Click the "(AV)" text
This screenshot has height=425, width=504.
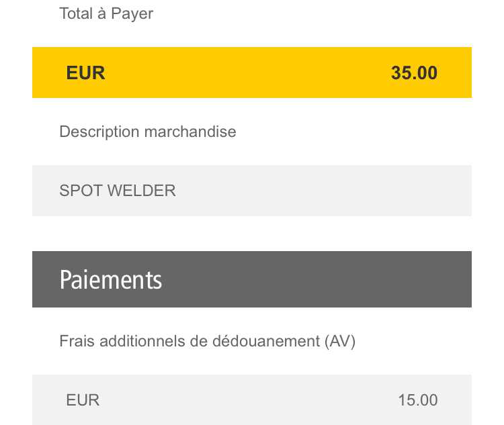coord(340,341)
